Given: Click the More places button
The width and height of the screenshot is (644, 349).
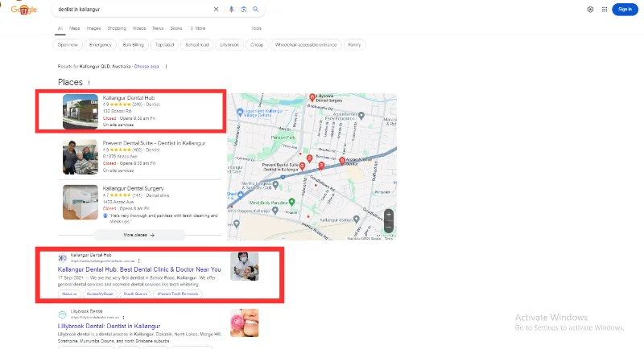Looking at the screenshot, I should click(139, 235).
